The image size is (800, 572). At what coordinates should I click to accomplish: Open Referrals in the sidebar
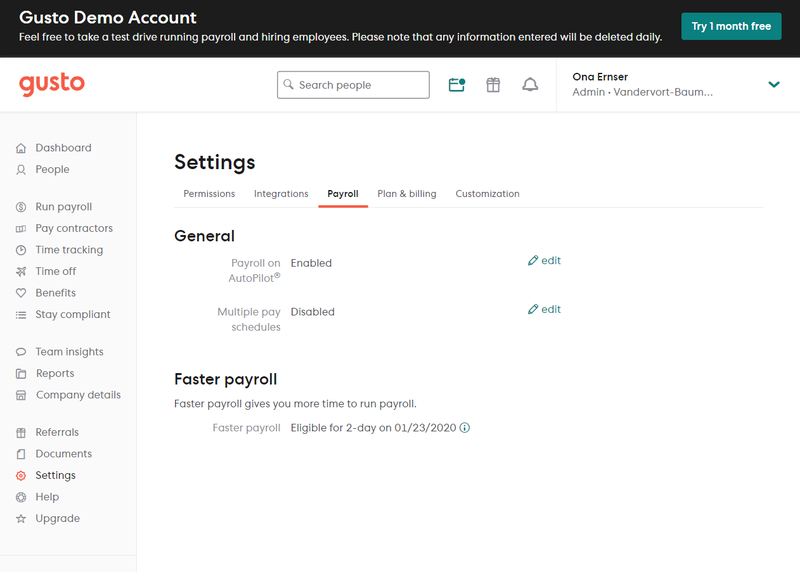click(x=57, y=432)
